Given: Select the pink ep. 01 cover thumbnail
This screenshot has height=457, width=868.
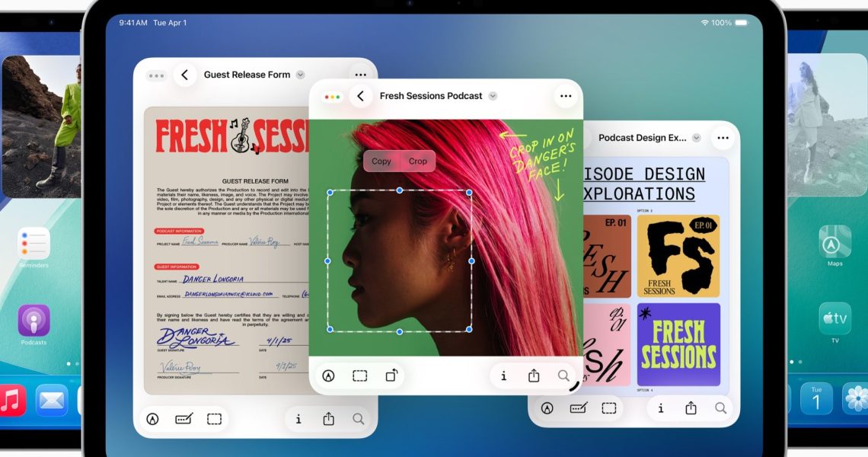Looking at the screenshot, I should coord(607,344).
